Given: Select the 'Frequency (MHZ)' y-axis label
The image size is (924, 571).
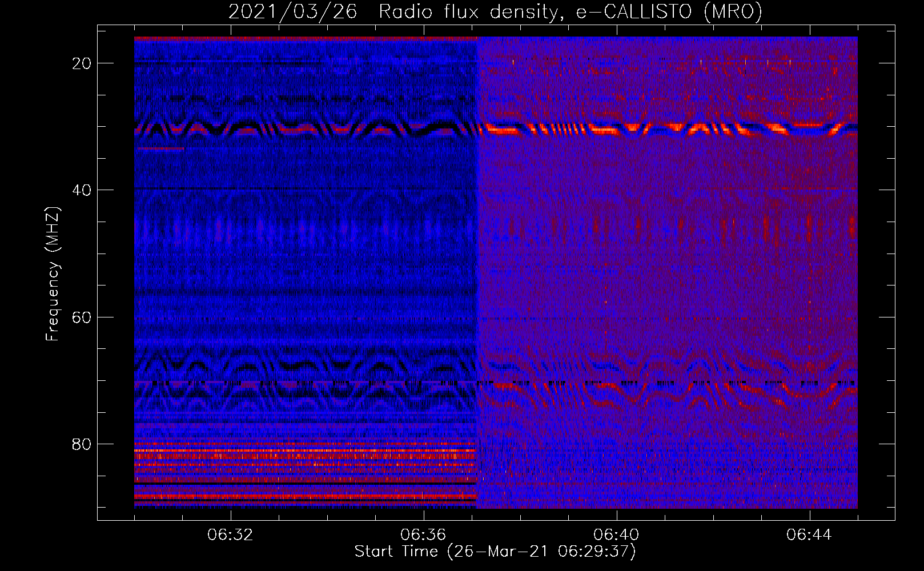Looking at the screenshot, I should click(53, 274).
